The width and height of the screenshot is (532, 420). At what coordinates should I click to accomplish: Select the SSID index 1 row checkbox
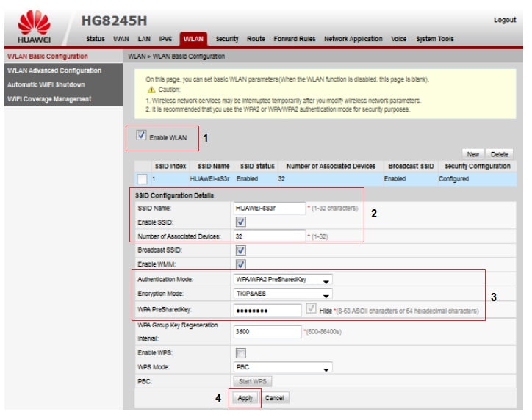[142, 179]
